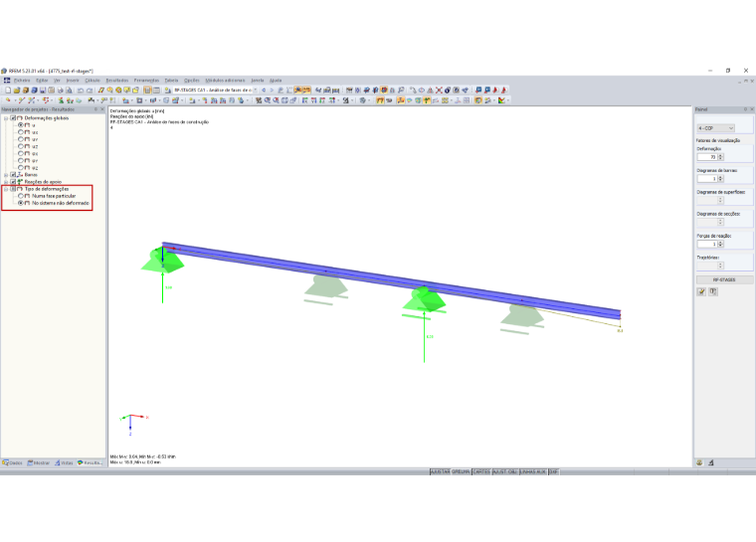
Task: Select the uy deformation radio button
Action: (x=21, y=139)
